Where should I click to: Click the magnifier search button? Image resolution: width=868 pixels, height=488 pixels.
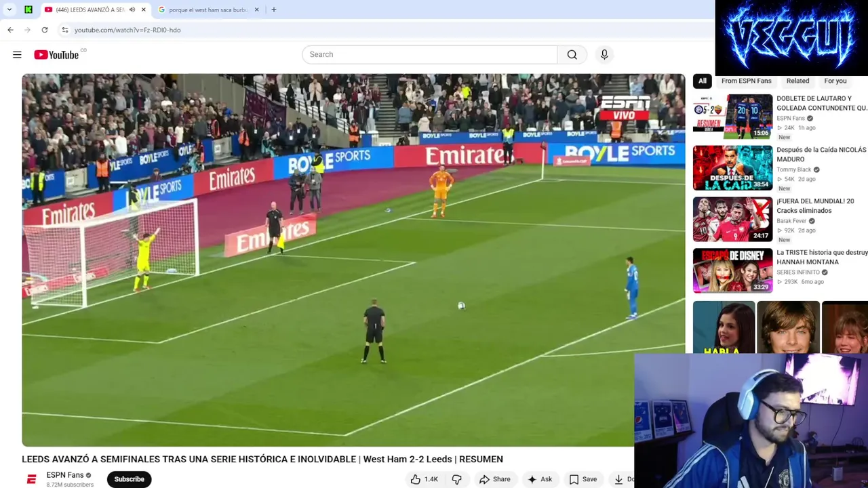pos(572,54)
